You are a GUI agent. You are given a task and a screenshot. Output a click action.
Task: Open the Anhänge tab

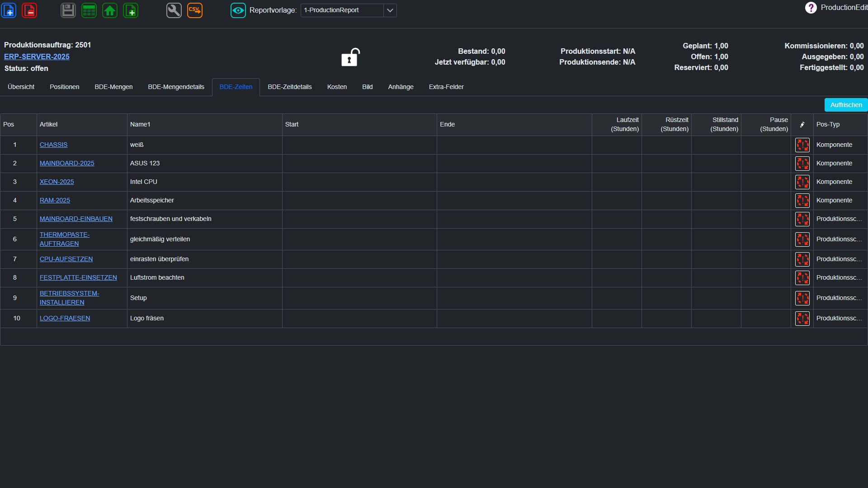point(401,87)
